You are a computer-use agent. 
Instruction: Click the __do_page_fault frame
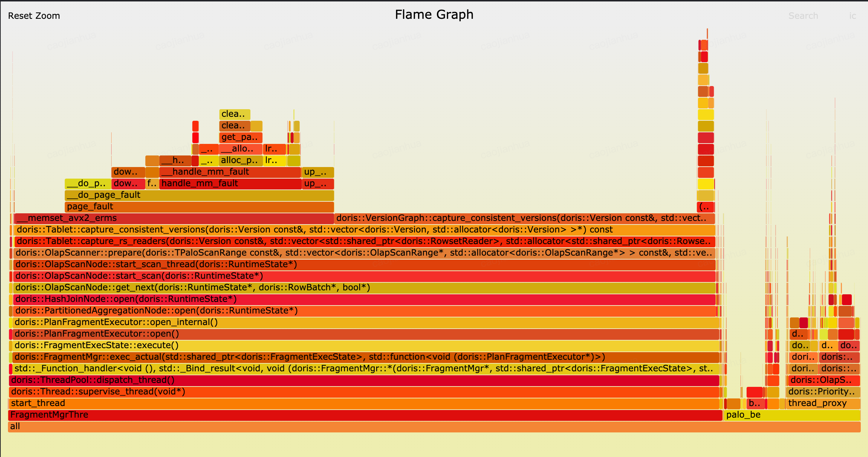pyautogui.click(x=199, y=195)
